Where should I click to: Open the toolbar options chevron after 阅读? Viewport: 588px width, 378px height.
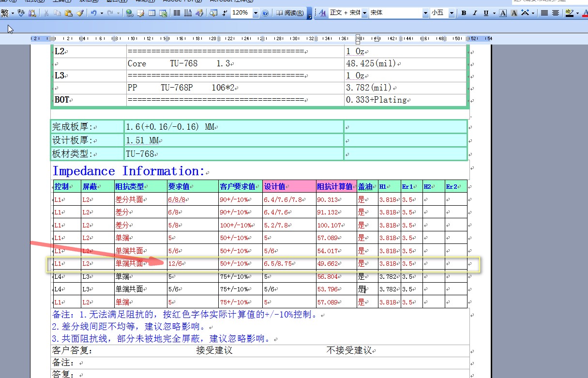(310, 15)
